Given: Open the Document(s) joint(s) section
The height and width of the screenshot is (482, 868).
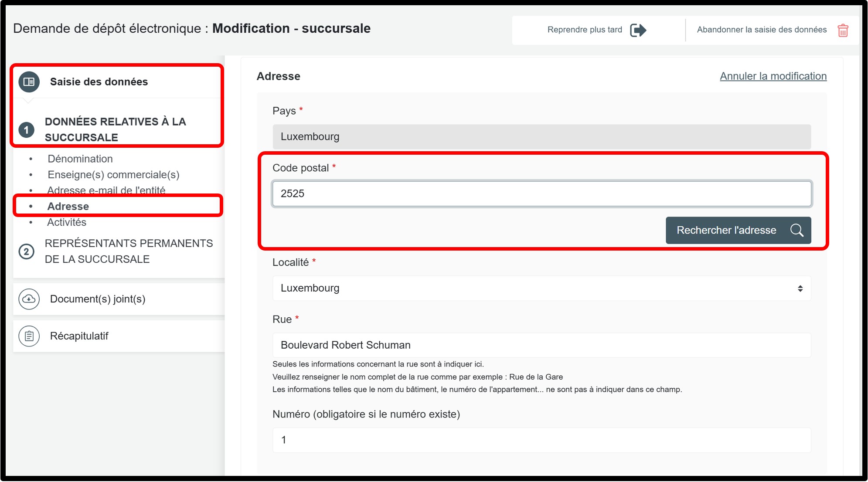Looking at the screenshot, I should point(98,299).
